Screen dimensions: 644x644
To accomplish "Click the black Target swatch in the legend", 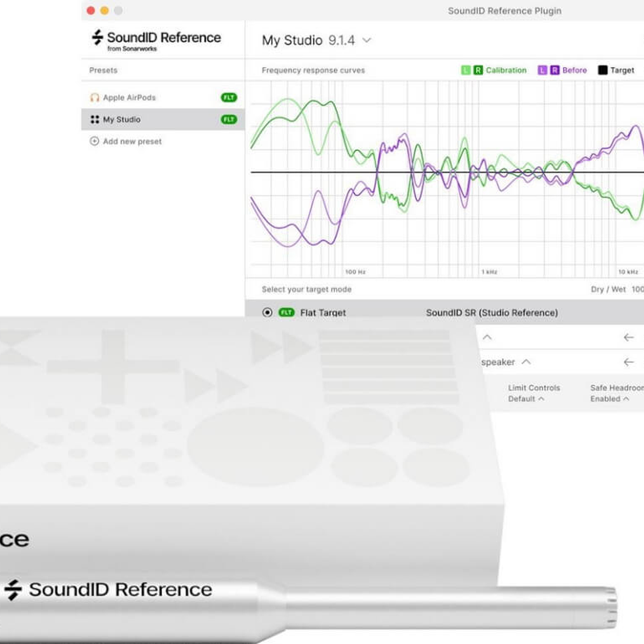I will [602, 70].
